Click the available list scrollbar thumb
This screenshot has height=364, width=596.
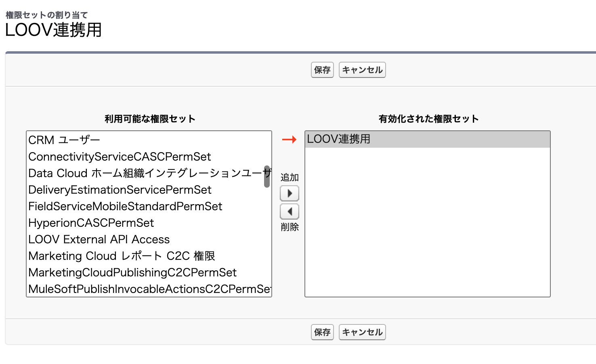click(x=267, y=176)
